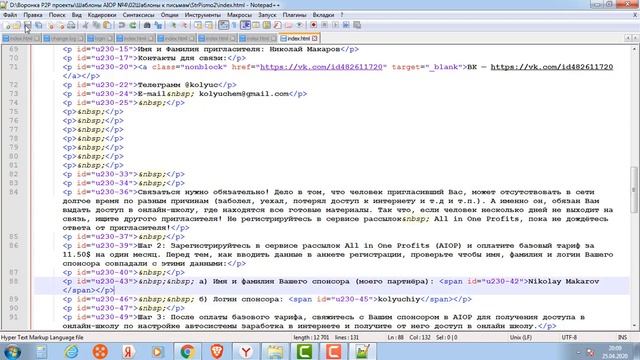Click the Close document toolbar icon
Image resolution: width=640 pixels, height=360 pixels.
[x=51, y=25]
